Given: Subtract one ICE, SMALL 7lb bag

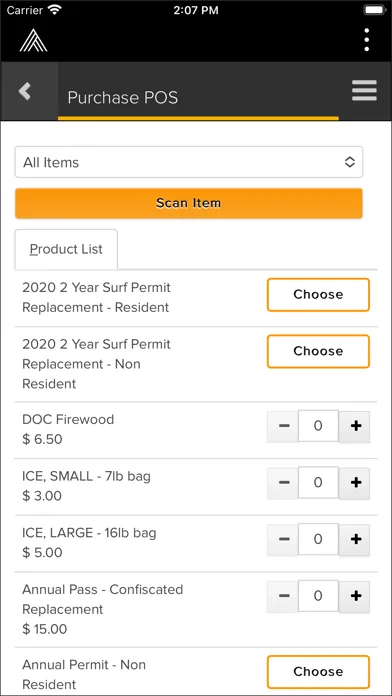Looking at the screenshot, I should coord(283,482).
